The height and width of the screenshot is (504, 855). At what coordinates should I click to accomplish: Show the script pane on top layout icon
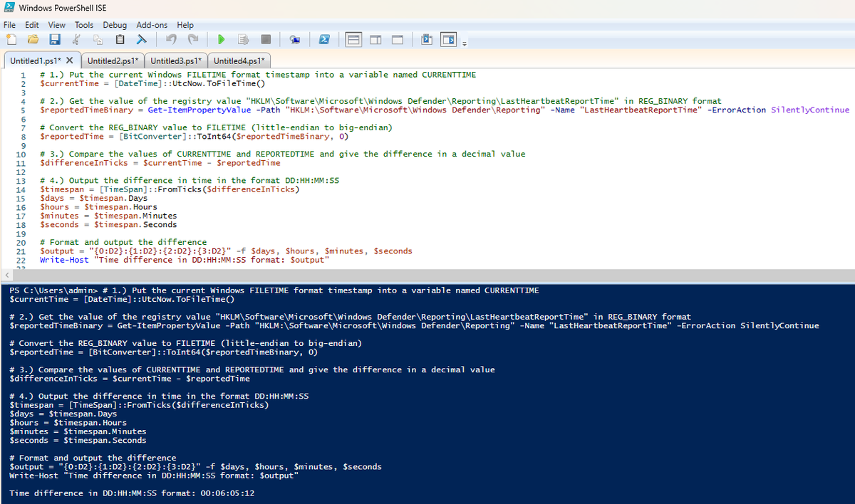[x=354, y=39]
